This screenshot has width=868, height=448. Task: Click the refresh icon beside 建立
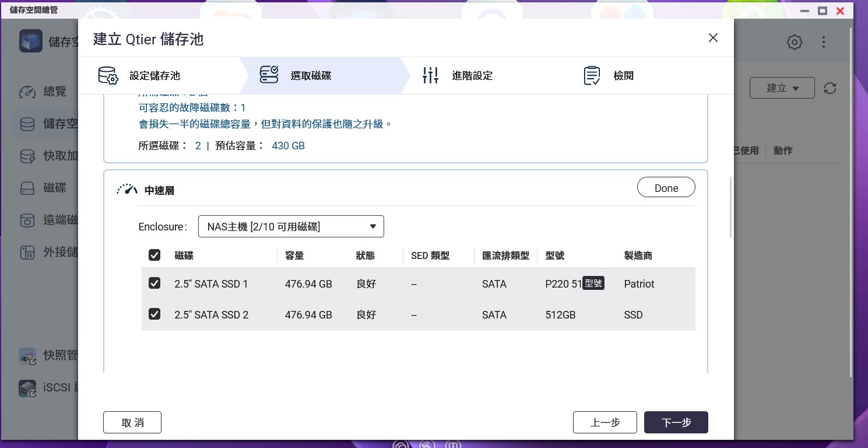point(830,88)
